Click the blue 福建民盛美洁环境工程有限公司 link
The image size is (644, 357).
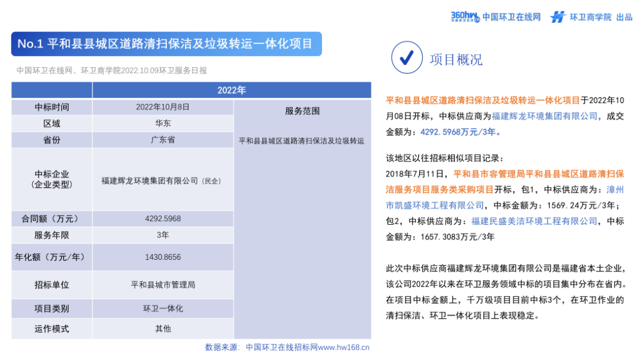(x=534, y=221)
